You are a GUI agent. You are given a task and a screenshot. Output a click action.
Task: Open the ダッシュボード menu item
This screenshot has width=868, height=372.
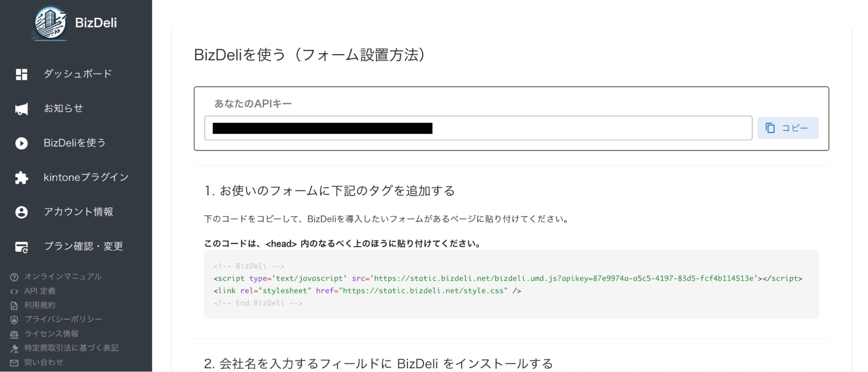78,74
